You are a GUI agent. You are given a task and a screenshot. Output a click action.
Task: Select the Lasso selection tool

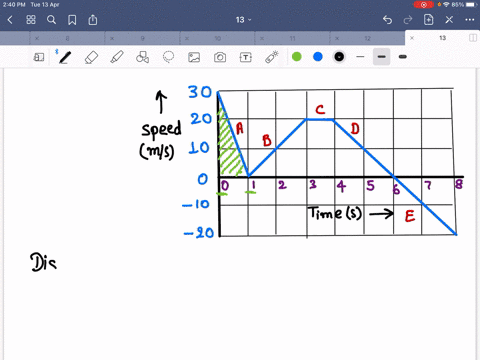(x=168, y=57)
